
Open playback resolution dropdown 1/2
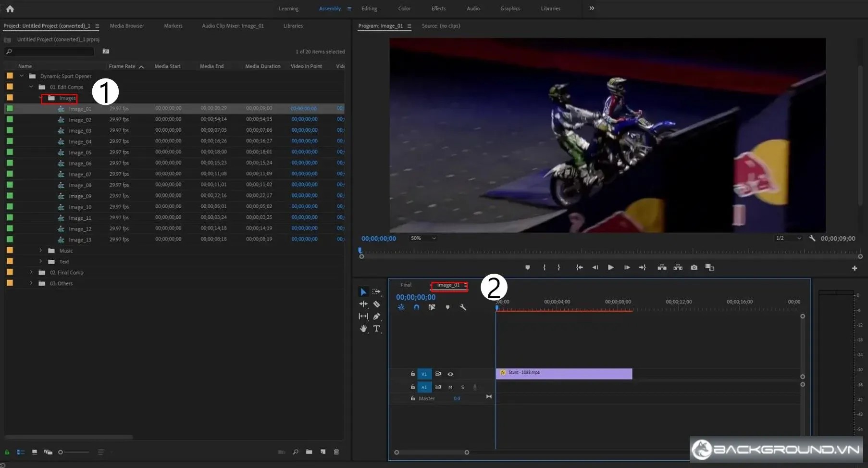[788, 238]
